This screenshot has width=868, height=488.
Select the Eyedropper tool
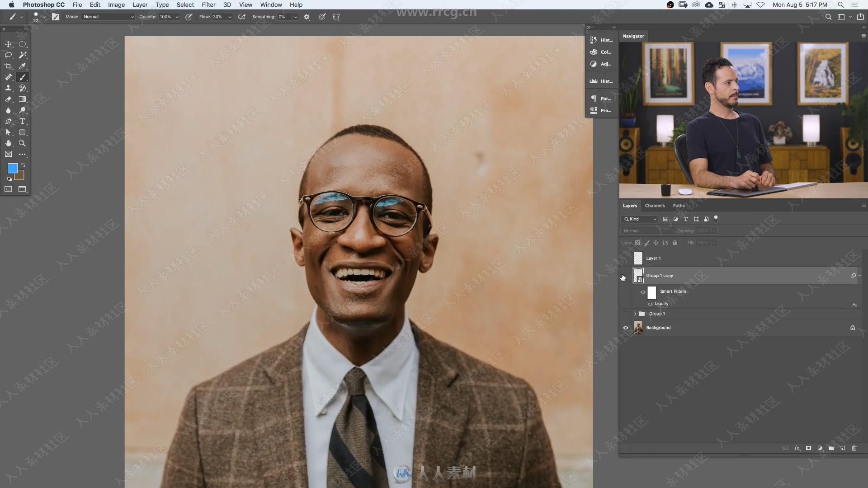(x=22, y=66)
